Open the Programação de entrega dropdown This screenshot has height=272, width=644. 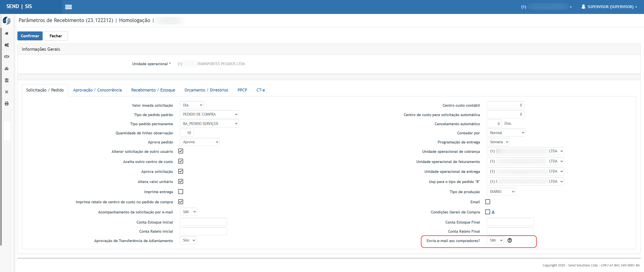tap(498, 142)
